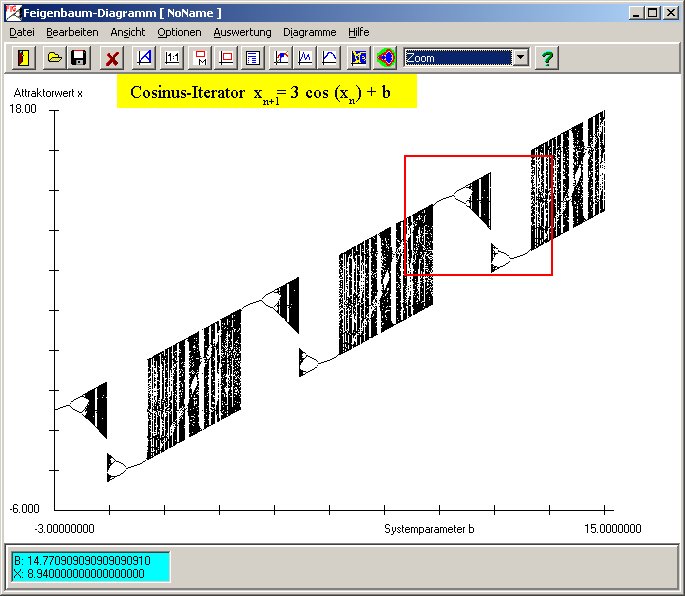Maximize the Feigenbaum-Diagramm window
The image size is (685, 596).
652,13
